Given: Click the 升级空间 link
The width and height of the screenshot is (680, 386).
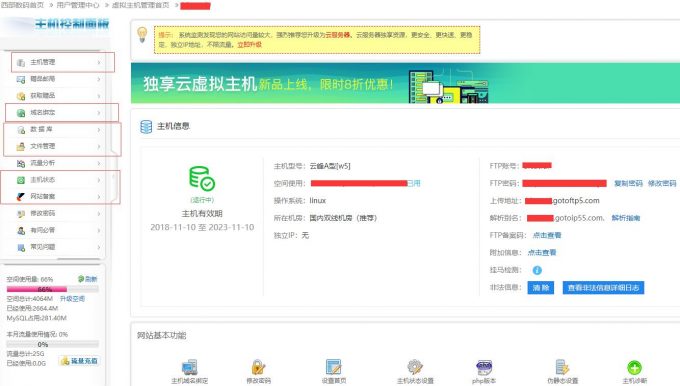Looking at the screenshot, I should coord(72,299).
